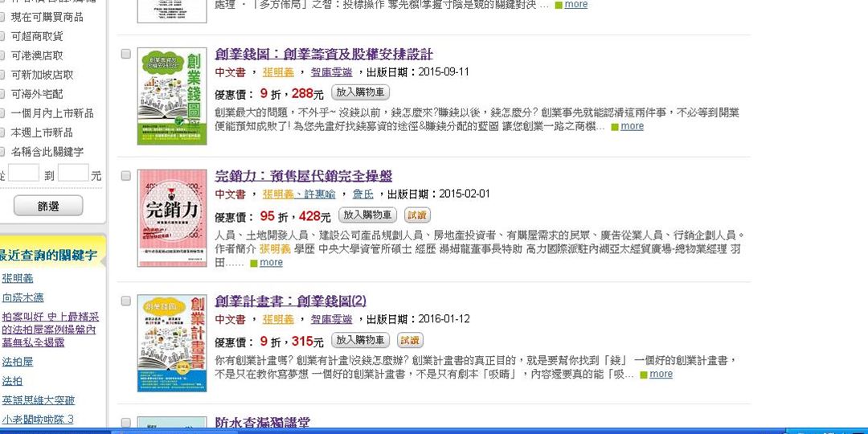The height and width of the screenshot is (434, 868).
Task: Check the 名稱含此關鍵字 filter checkbox
Action: (x=2, y=152)
